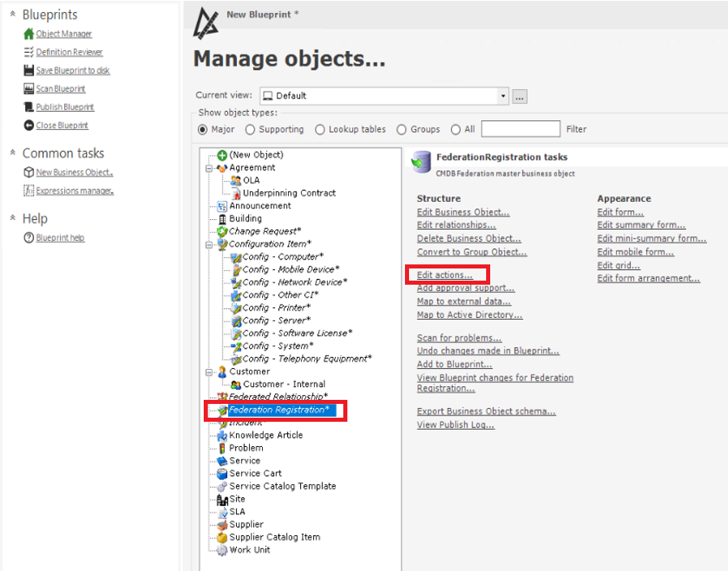Image resolution: width=728 pixels, height=571 pixels.
Task: Click the Expressions manager icon
Action: pos(28,191)
